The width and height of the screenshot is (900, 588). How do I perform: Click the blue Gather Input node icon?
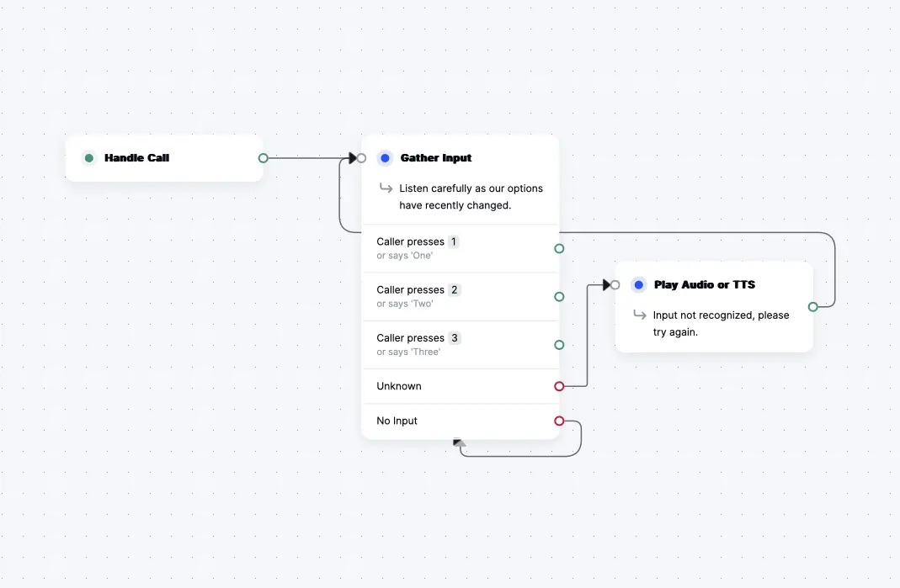(x=385, y=157)
